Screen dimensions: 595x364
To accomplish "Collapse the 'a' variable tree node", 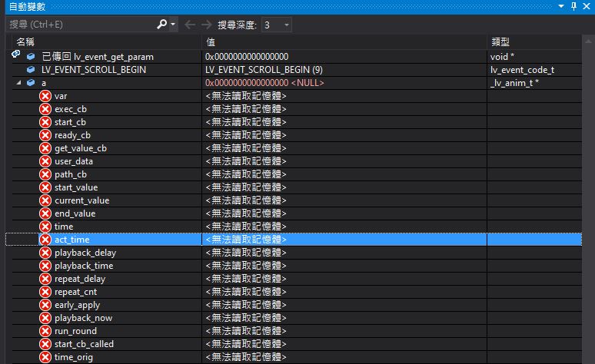I will click(x=19, y=83).
